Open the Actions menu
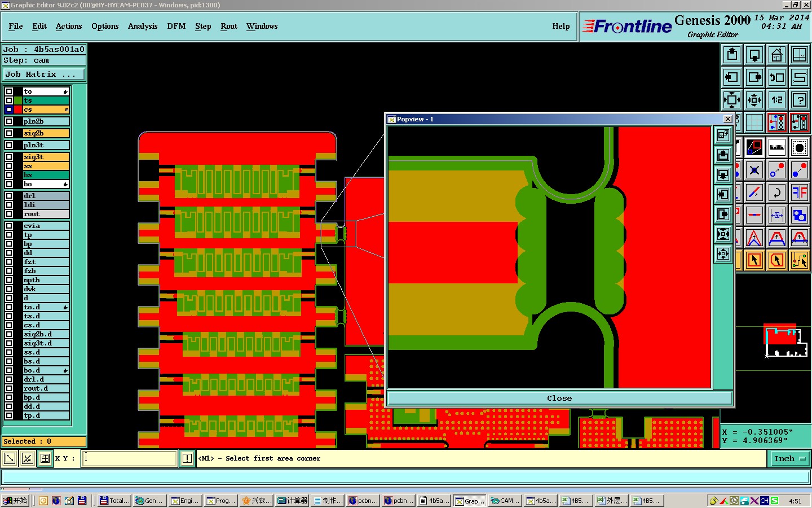The image size is (812, 508). [69, 26]
